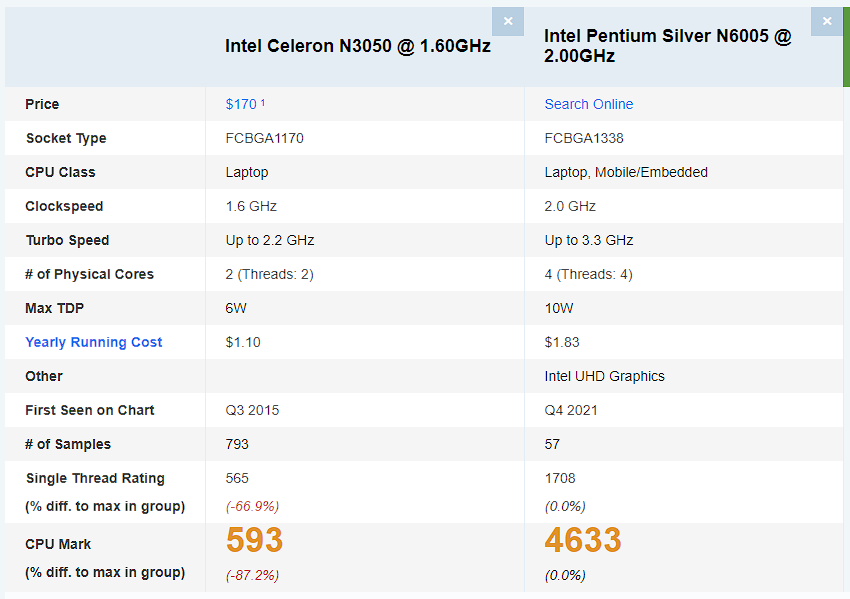The width and height of the screenshot is (850, 599).
Task: Open the $170 price link
Action: pos(245,104)
